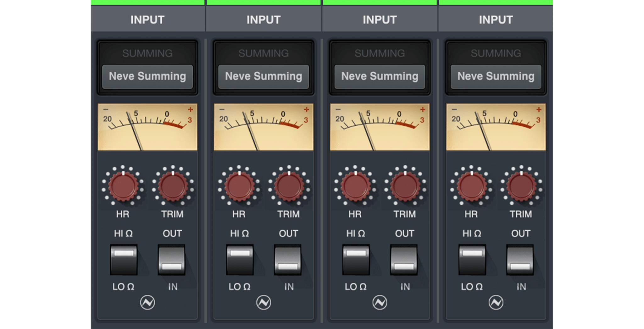Viewport: 644px width, 329px height.
Task: Click the rightmost INPUT section header
Action: [x=496, y=19]
